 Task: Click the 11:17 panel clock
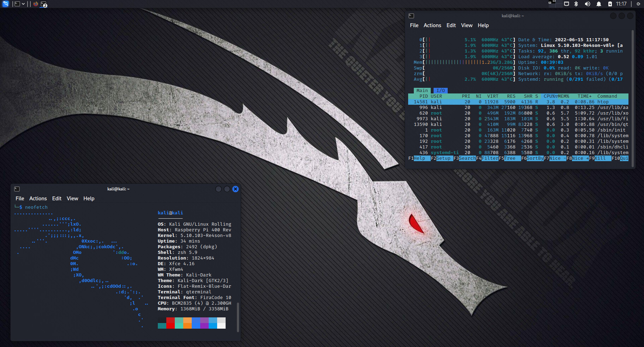pos(621,4)
